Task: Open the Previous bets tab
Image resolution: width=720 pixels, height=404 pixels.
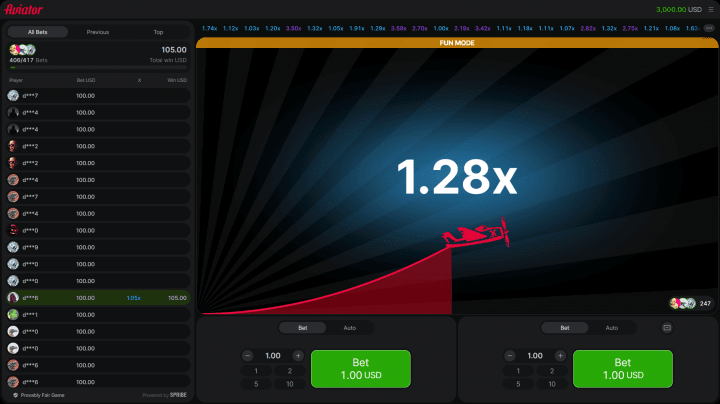Action: 98,32
